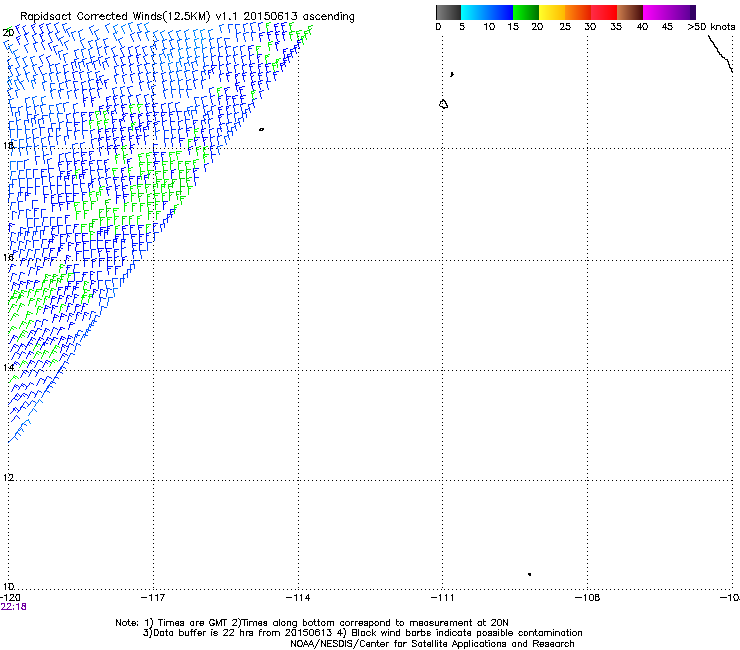Click the 'Data buffer is 22 hrs' note line
The image size is (740, 650).
click(x=362, y=633)
